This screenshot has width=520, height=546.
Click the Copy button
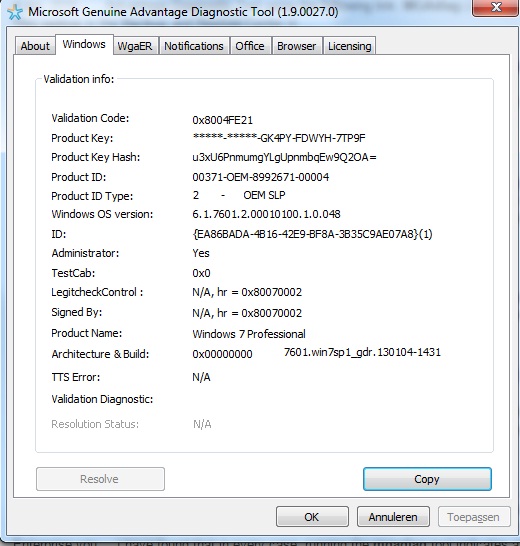coord(427,479)
